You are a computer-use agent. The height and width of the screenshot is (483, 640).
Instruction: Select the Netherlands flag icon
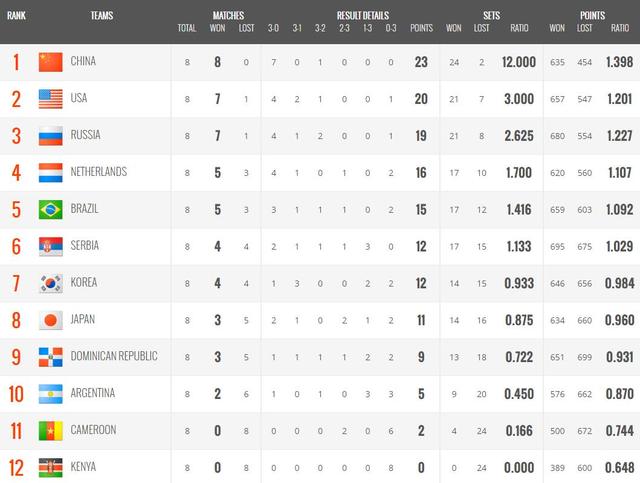pyautogui.click(x=50, y=172)
